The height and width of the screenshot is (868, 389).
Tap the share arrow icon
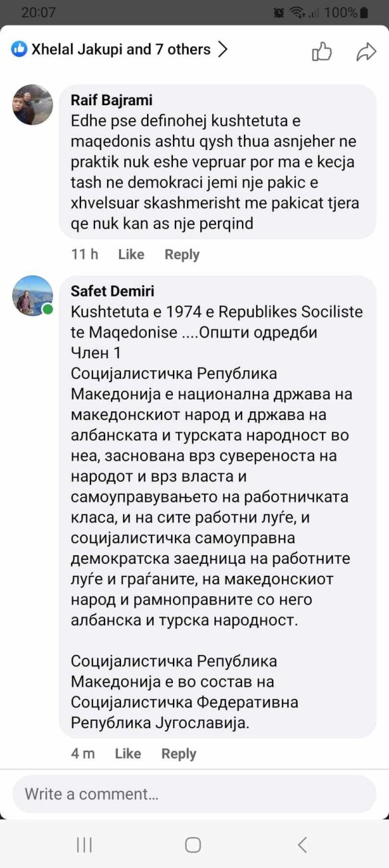pyautogui.click(x=366, y=52)
